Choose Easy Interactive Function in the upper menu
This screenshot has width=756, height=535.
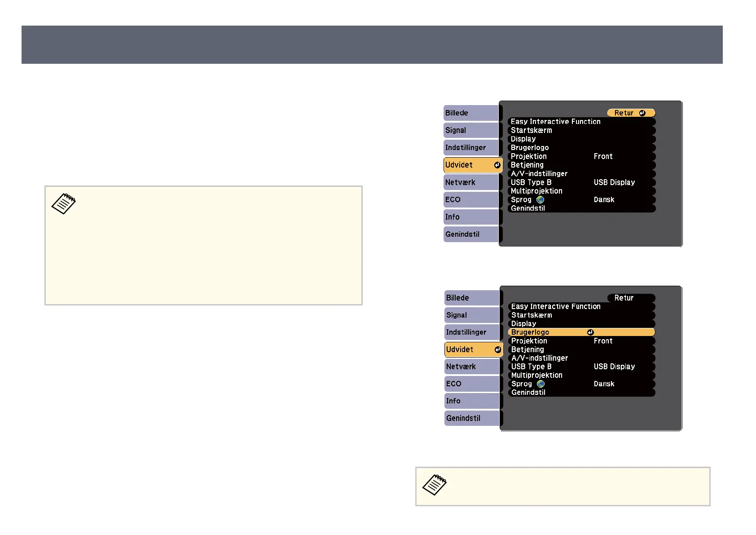pos(555,122)
